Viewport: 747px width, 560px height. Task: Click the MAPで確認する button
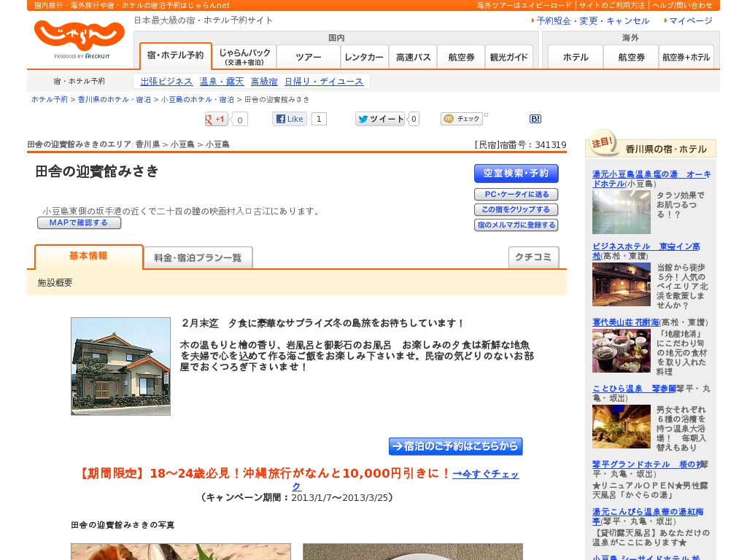(x=79, y=223)
